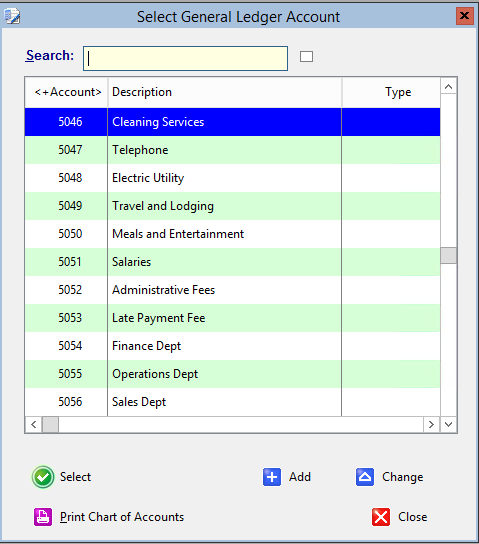Screen dimensions: 479x544
Task: Click the vertical scrollbar thumb
Action: pos(448,255)
